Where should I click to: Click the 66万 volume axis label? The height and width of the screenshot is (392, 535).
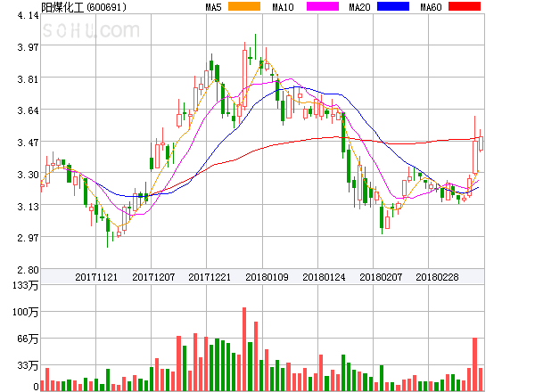28,339
